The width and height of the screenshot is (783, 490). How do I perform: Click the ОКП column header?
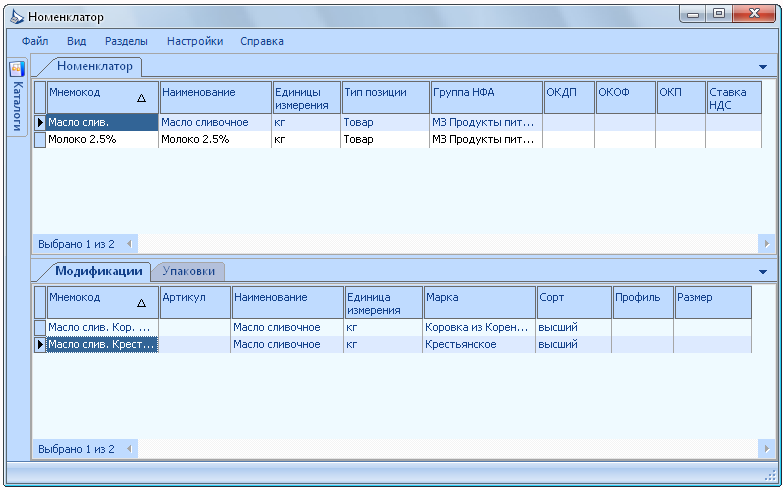681,97
